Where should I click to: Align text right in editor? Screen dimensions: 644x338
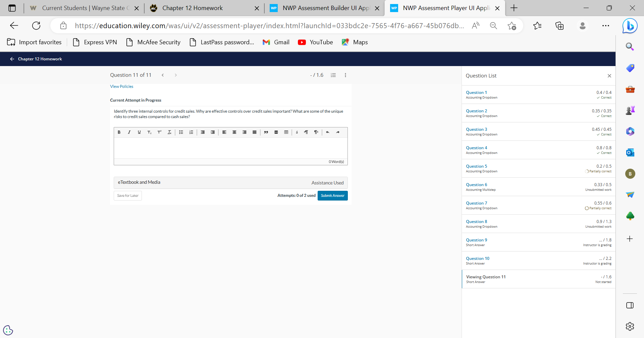point(245,132)
